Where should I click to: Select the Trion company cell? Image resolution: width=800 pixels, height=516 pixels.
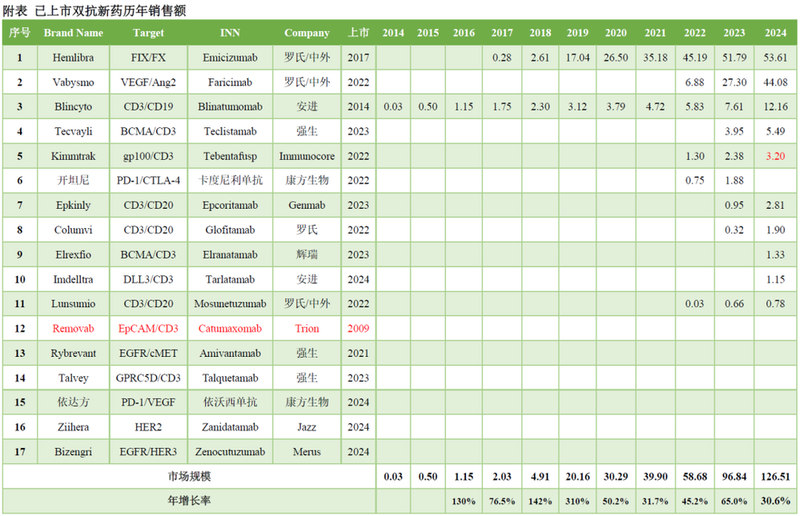(307, 329)
